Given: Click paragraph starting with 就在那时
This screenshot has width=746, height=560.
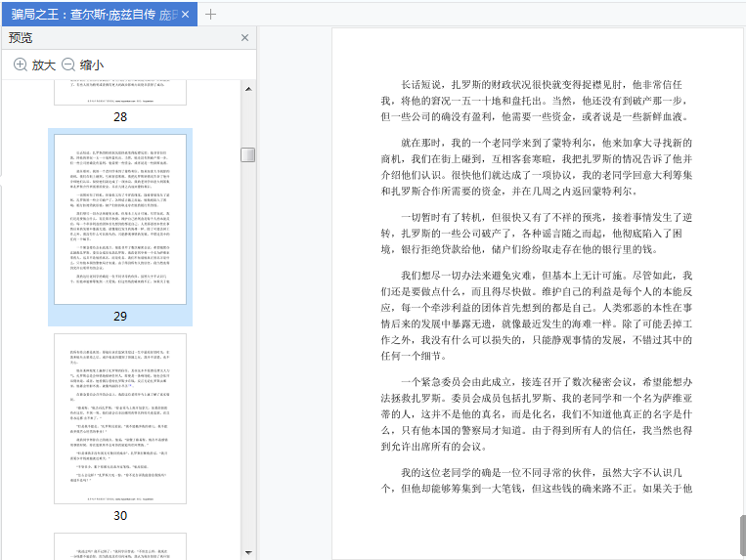Looking at the screenshot, I should click(x=536, y=167).
